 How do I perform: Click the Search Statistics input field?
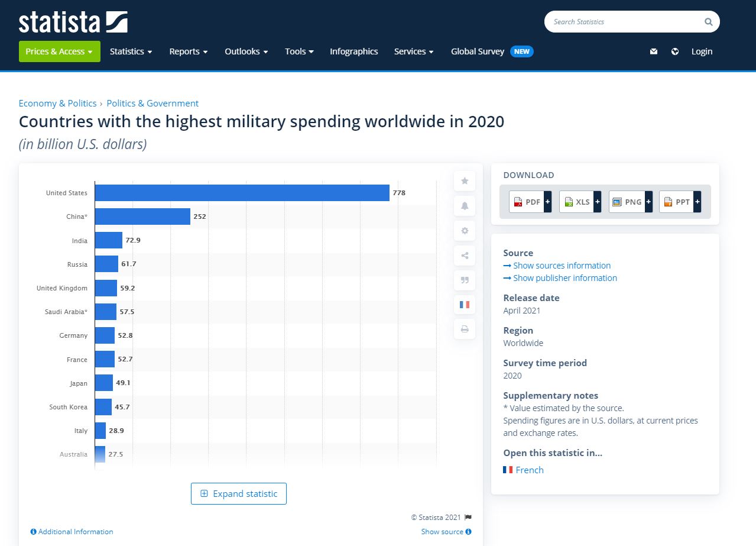click(x=624, y=22)
